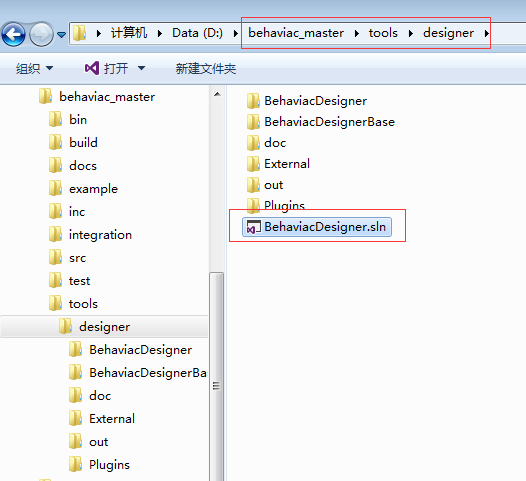Select behaviac_master in the folder tree
The width and height of the screenshot is (526, 481).
[x=107, y=97]
